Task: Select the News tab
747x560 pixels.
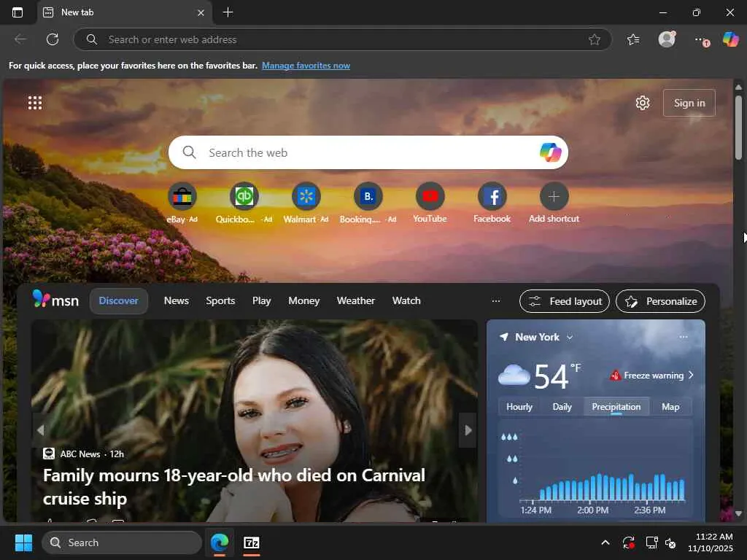Action: (x=177, y=301)
